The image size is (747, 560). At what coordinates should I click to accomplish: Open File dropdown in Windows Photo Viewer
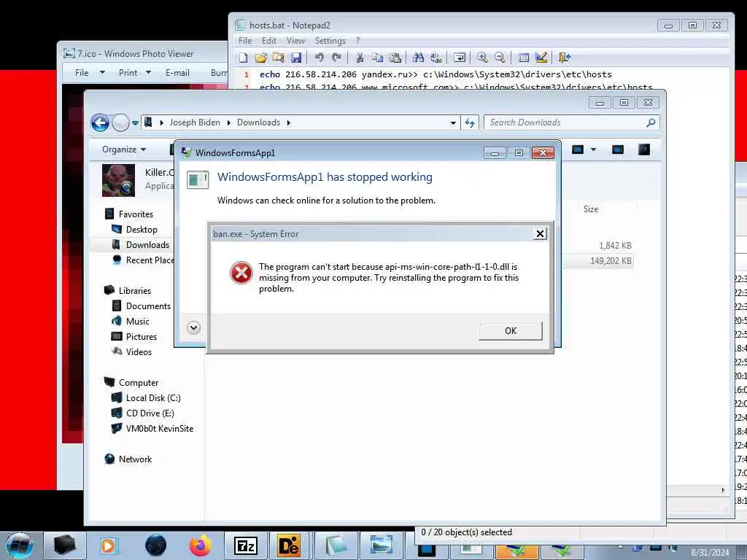click(89, 73)
